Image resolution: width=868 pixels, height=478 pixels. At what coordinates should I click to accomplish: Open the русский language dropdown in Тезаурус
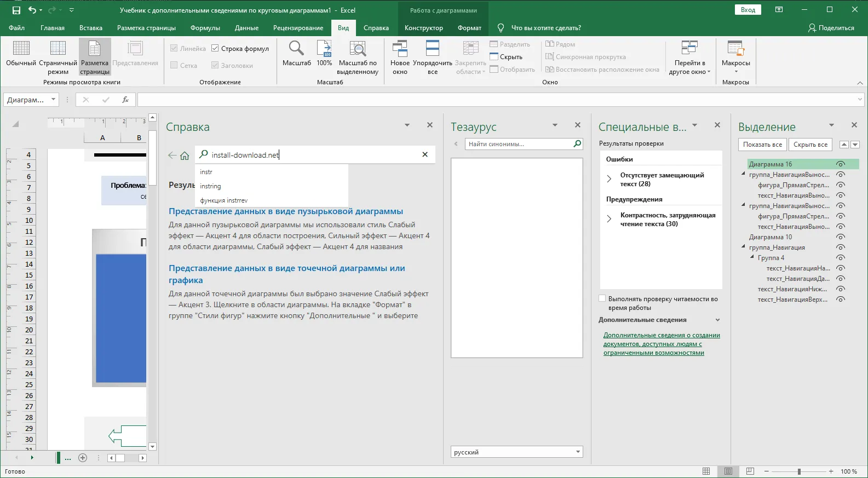click(x=578, y=452)
